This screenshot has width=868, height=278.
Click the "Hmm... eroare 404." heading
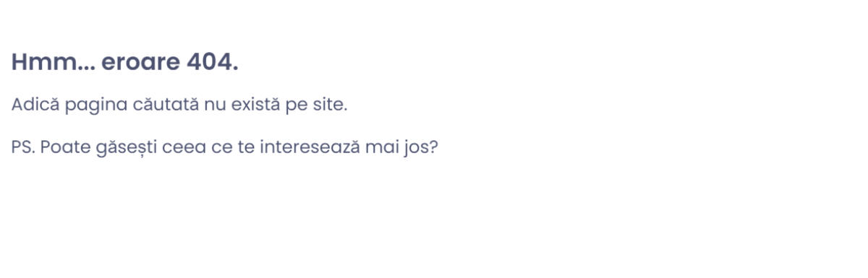(124, 63)
